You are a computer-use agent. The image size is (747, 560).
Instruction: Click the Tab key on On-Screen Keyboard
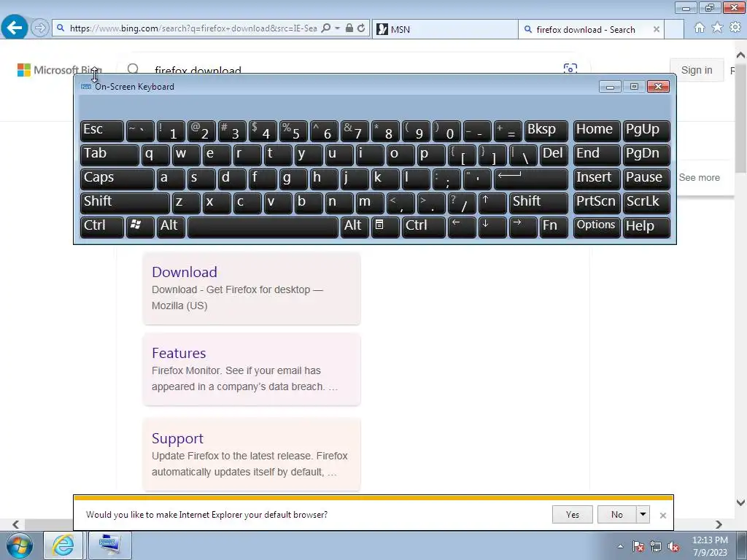(109, 155)
